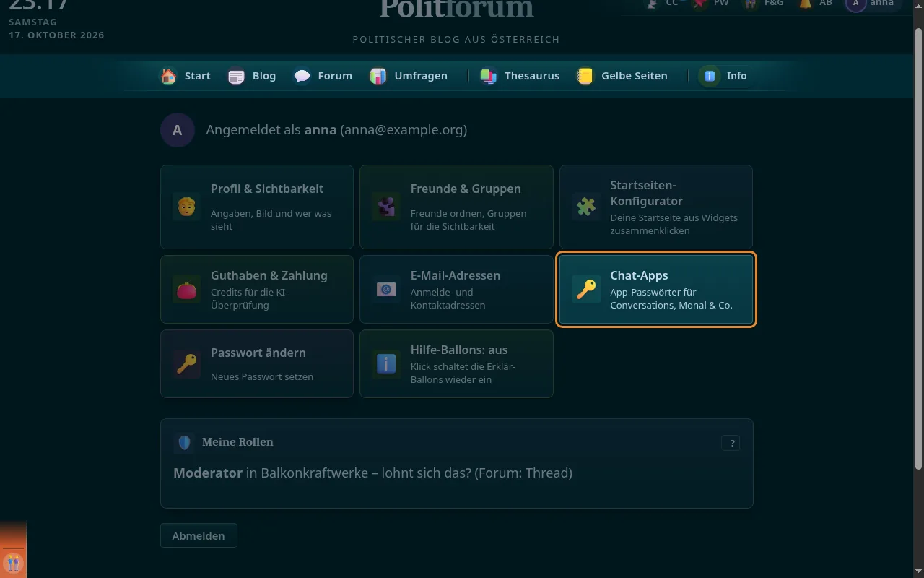Toggle Hilfe-Ballons on

click(x=456, y=363)
